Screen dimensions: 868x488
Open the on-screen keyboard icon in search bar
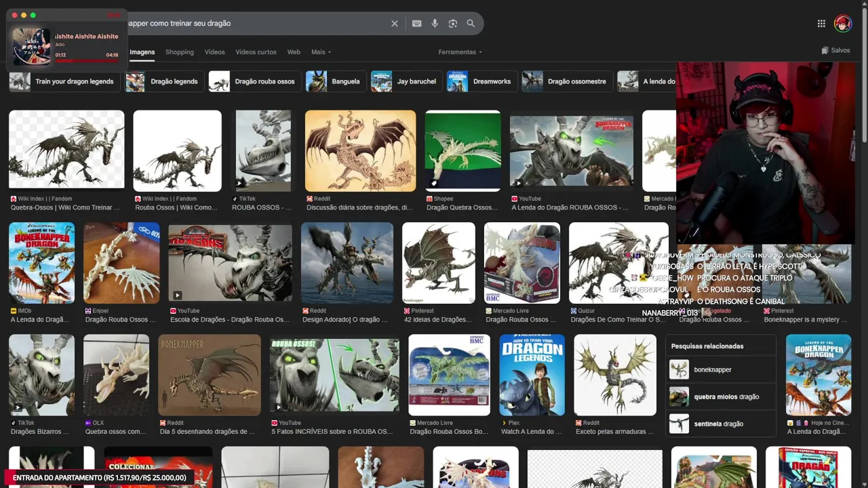[x=417, y=24]
